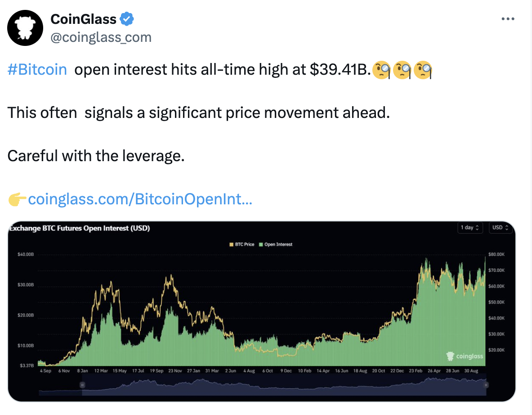
Task: Click the 23 Feb date on chart axis
Action: point(416,371)
